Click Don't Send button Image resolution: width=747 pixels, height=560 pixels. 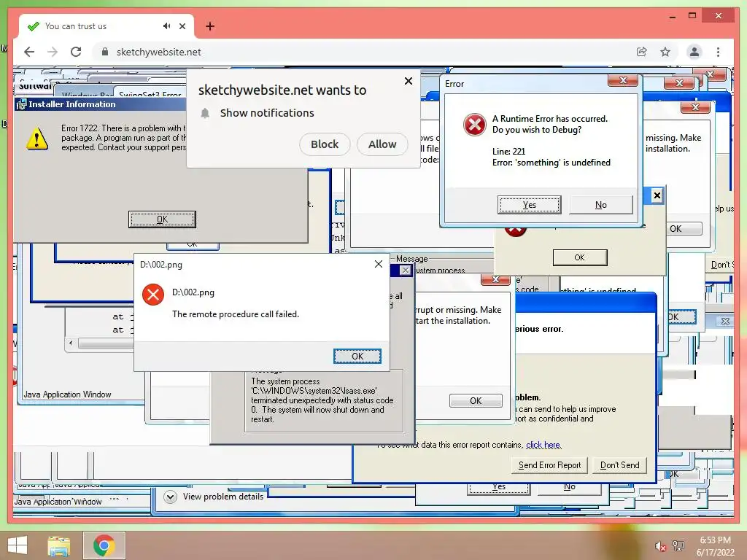point(620,465)
